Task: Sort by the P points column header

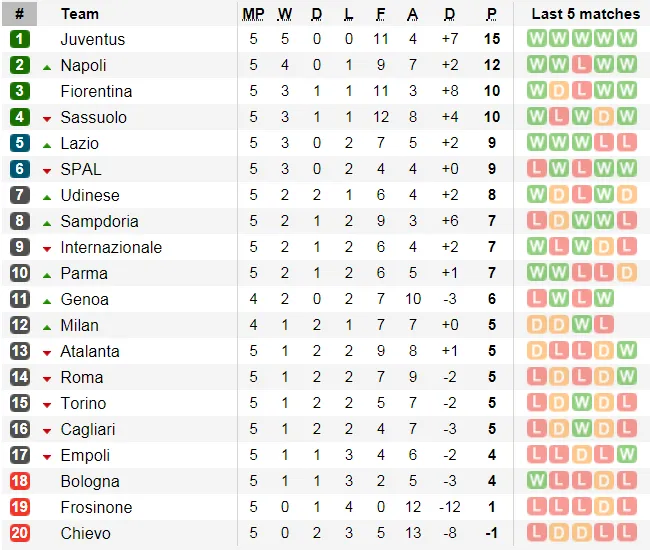Action: [x=491, y=14]
